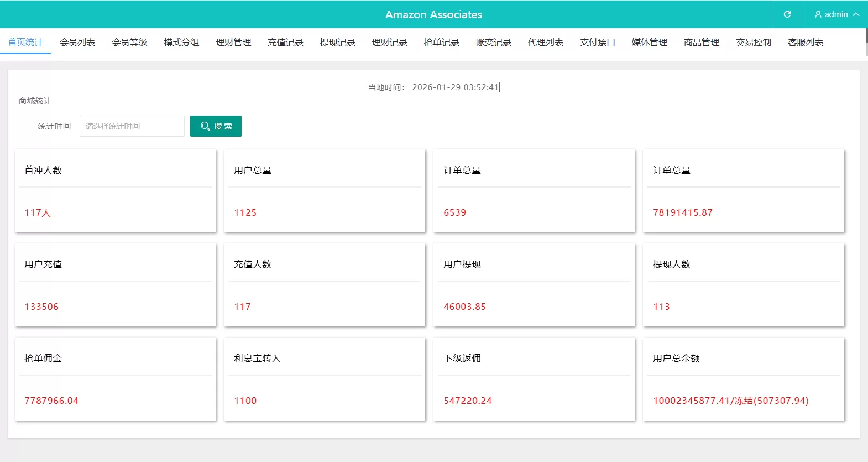Click the 搜索 search button
Screen dimensions: 868x462
pyautogui.click(x=216, y=126)
